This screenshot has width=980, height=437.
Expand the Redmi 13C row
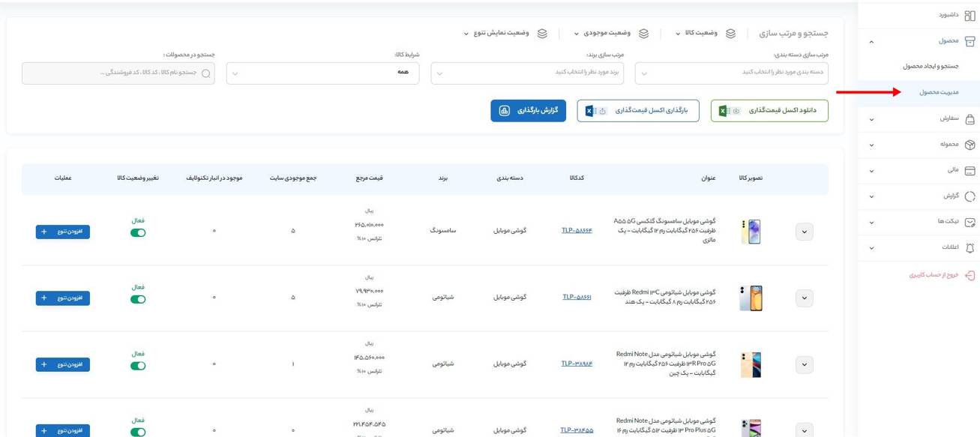coord(805,298)
